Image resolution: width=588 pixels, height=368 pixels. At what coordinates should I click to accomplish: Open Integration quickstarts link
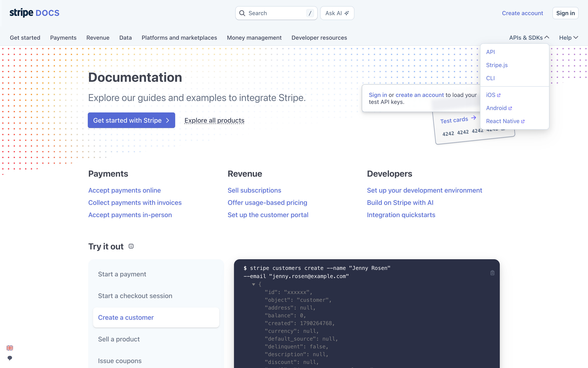(401, 215)
